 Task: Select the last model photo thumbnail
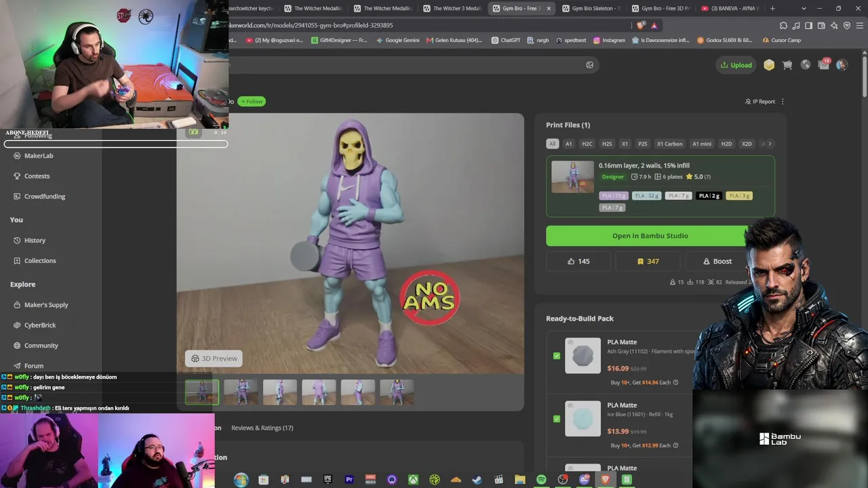(x=397, y=392)
